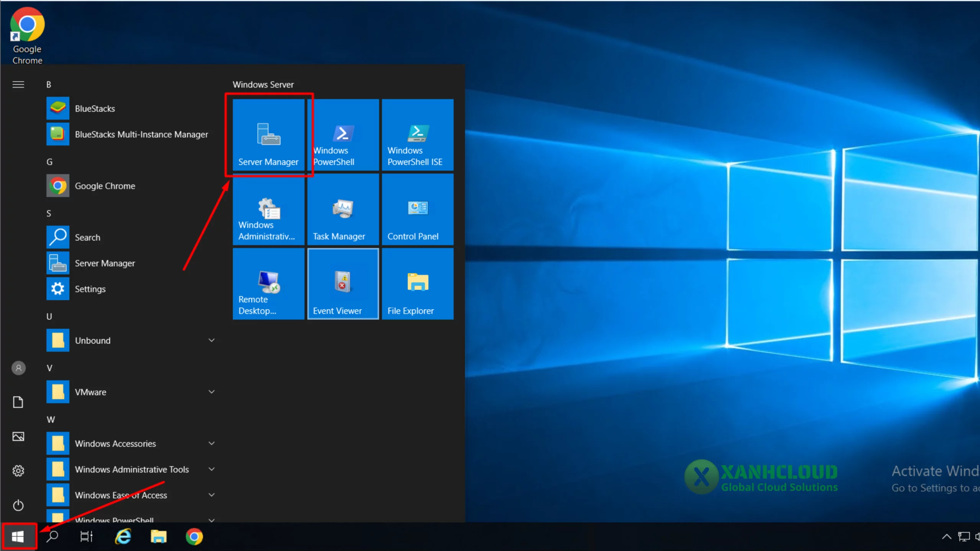980x551 pixels.
Task: Select Settings in the app list
Action: 90,289
